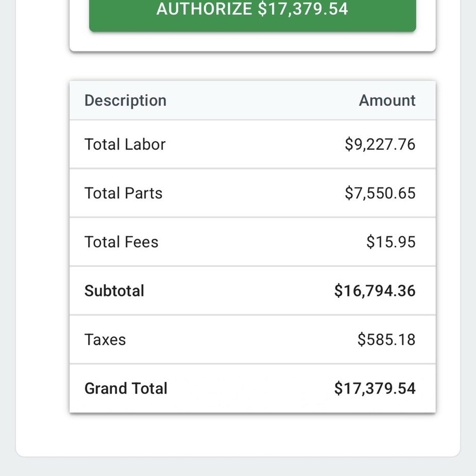Screen dimensions: 476x476
Task: Click the $9,227.76 labor amount
Action: point(380,144)
